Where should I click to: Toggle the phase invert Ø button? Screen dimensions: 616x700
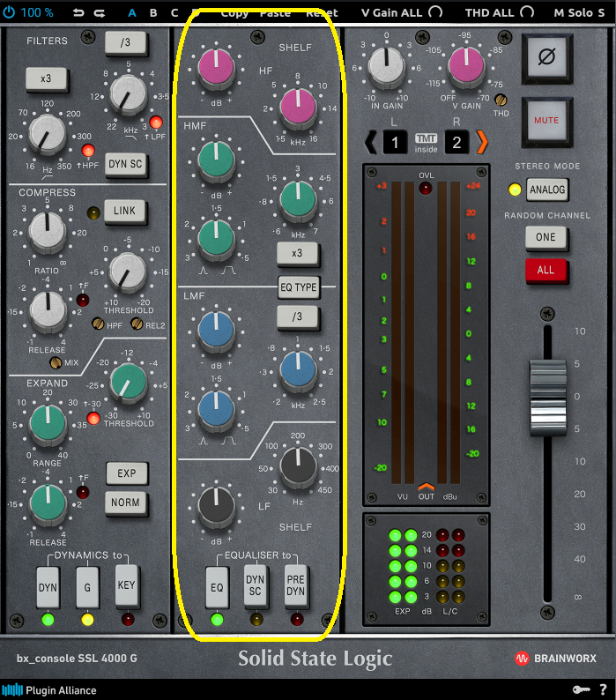546,57
